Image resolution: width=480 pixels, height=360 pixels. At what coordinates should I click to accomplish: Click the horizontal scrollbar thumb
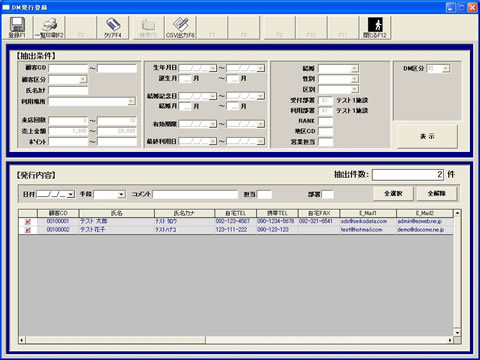pyautogui.click(x=115, y=340)
